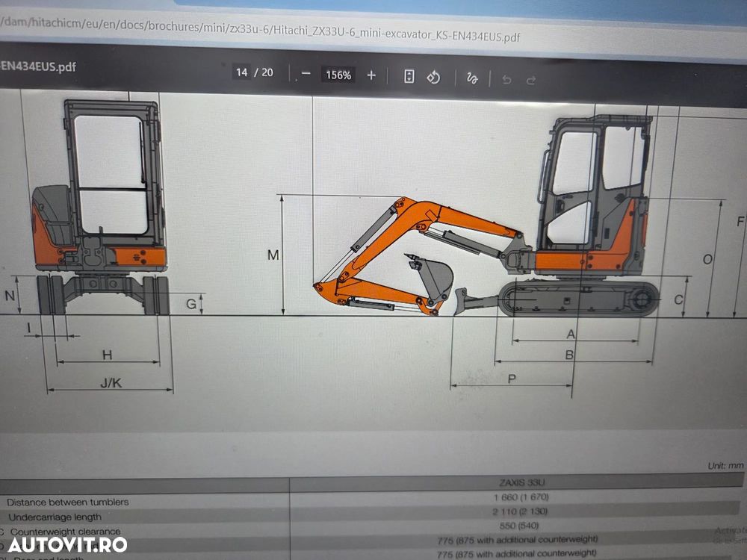This screenshot has width=747, height=560.
Task: Click the redo arrow in PDF toolbar
Action: pos(531,80)
